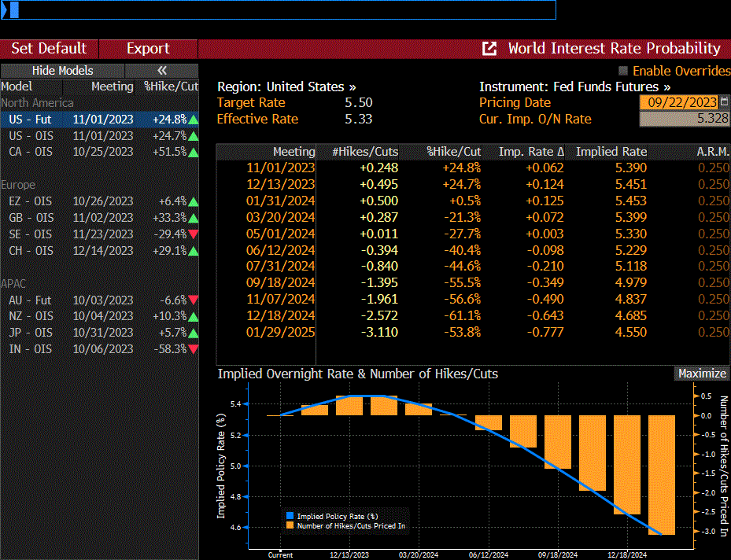Click the table meeting date 03/20/2024
The height and width of the screenshot is (560, 731).
[281, 217]
